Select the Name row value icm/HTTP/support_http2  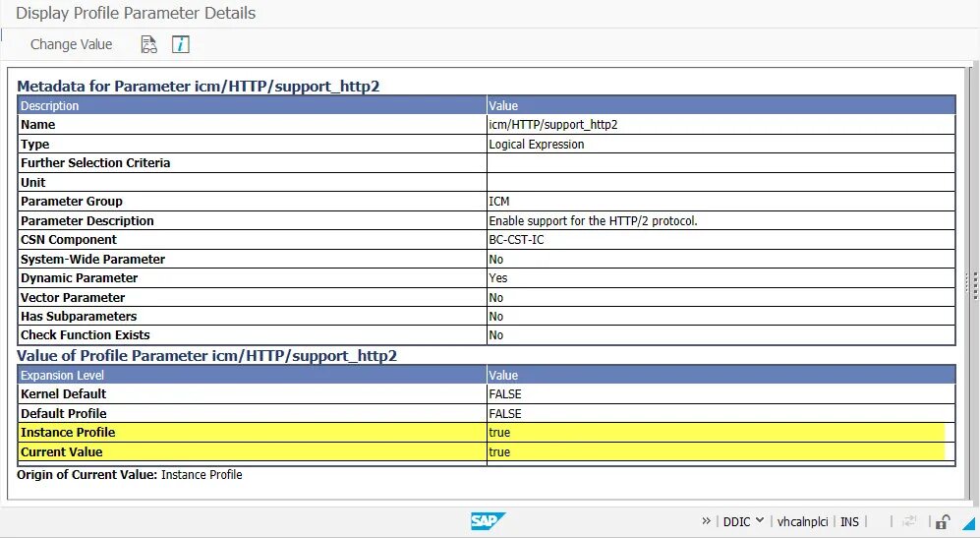click(553, 125)
